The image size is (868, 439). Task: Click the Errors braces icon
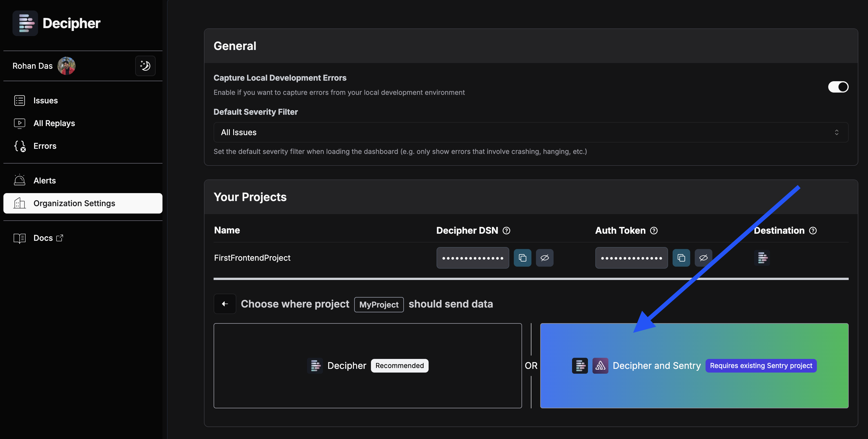20,146
